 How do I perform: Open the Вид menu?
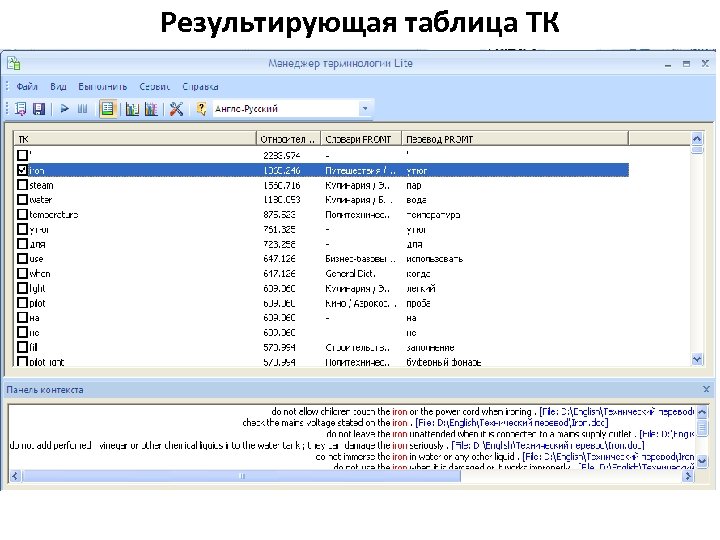tap(58, 86)
